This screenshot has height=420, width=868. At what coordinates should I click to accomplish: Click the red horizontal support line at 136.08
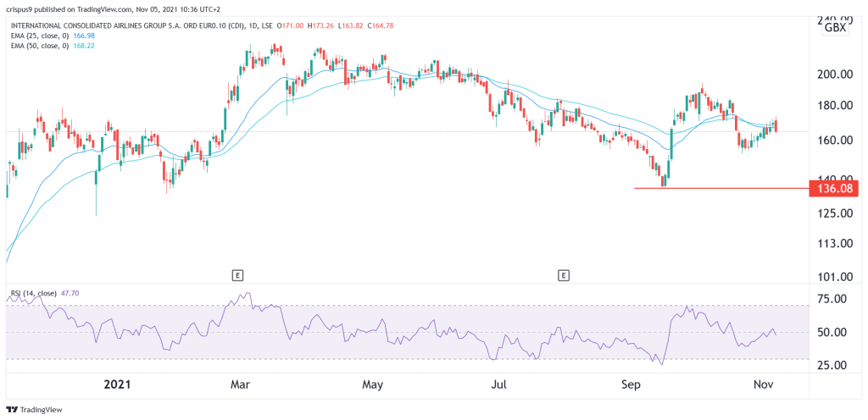(x=721, y=189)
